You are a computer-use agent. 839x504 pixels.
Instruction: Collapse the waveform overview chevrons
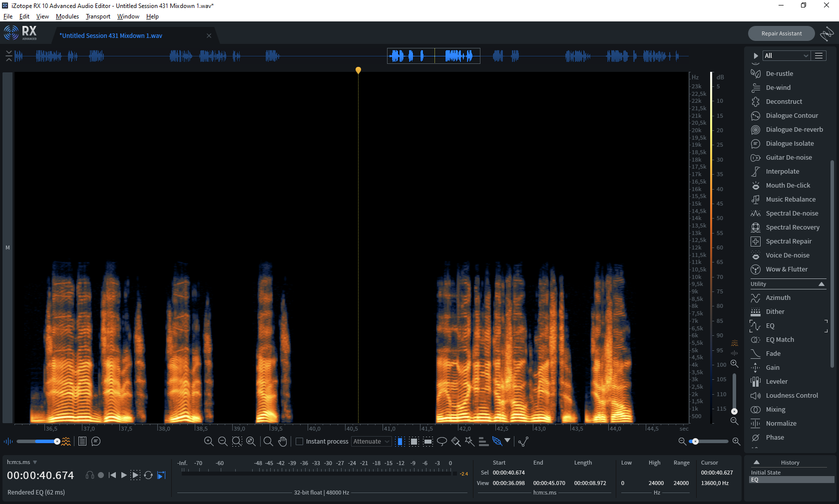9,55
